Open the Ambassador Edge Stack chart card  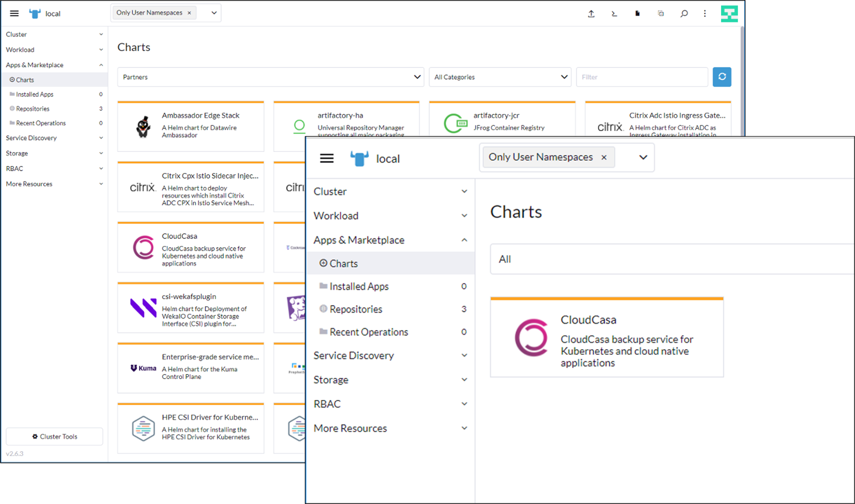coord(191,126)
